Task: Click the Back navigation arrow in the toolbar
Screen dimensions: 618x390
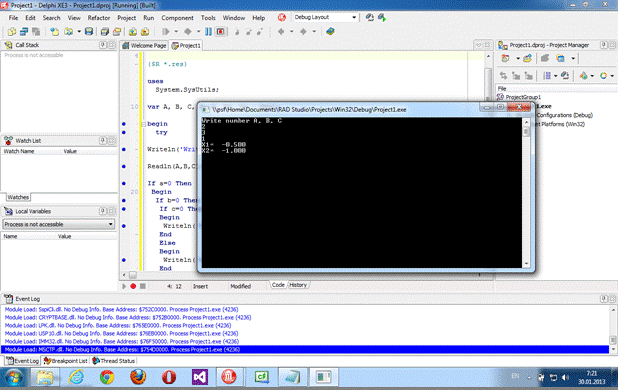Action: click(x=281, y=32)
